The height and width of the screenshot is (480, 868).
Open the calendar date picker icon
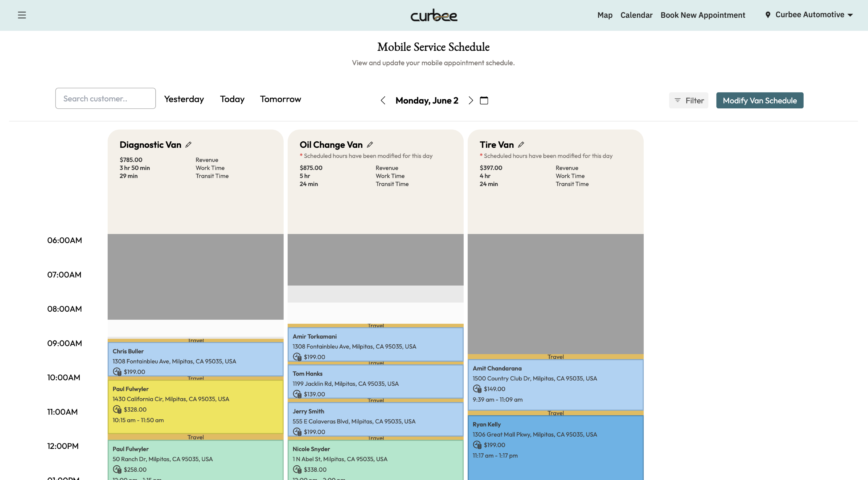(484, 100)
